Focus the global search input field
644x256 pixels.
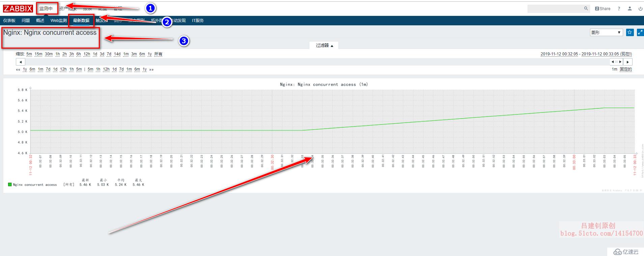pos(556,8)
